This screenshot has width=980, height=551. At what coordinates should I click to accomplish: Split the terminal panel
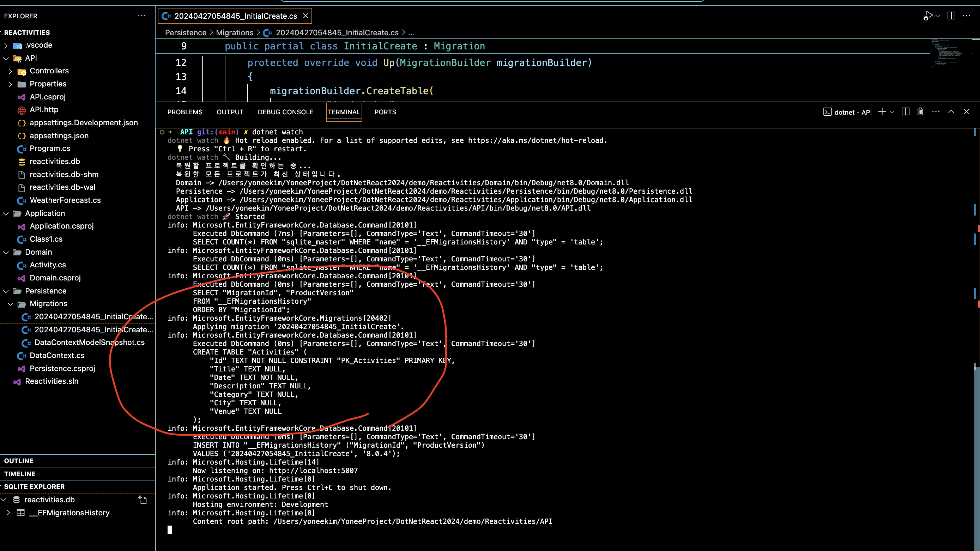coord(906,111)
